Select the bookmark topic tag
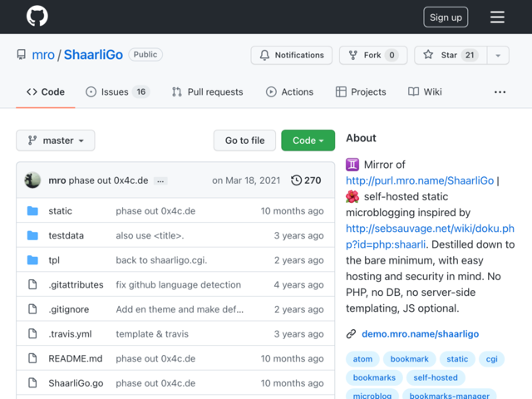This screenshot has width=532, height=399. pyautogui.click(x=410, y=359)
